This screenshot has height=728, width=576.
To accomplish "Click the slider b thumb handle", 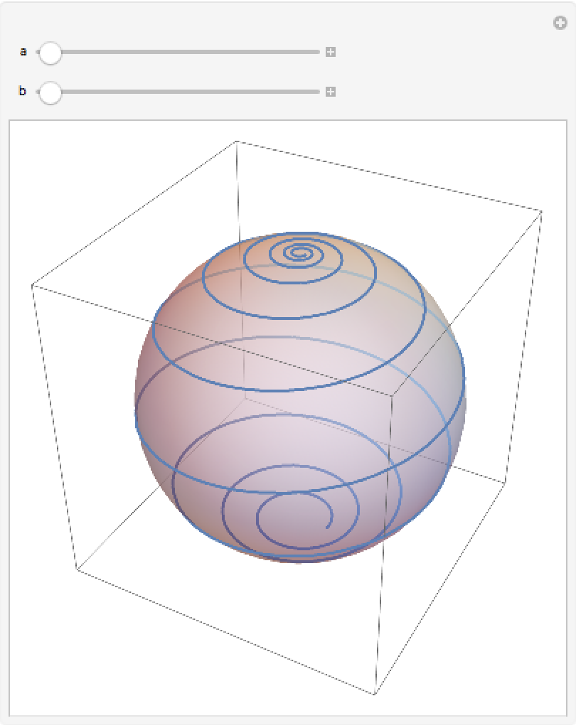I will pyautogui.click(x=50, y=92).
